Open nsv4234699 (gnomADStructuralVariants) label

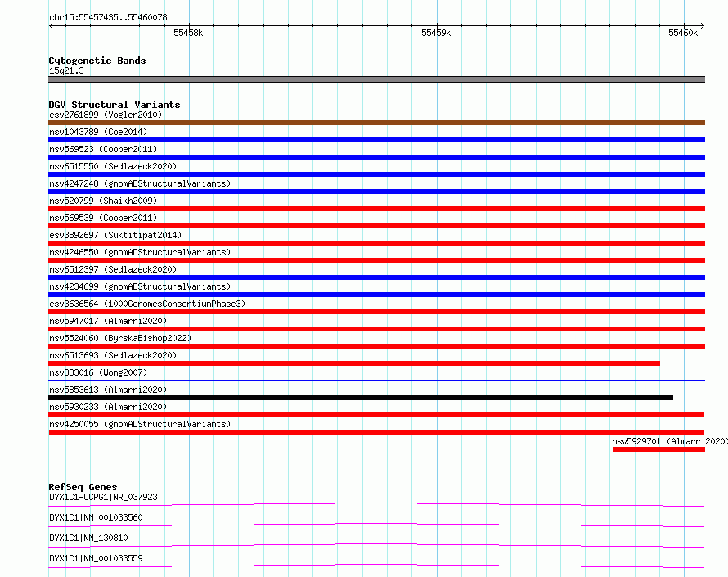click(140, 286)
